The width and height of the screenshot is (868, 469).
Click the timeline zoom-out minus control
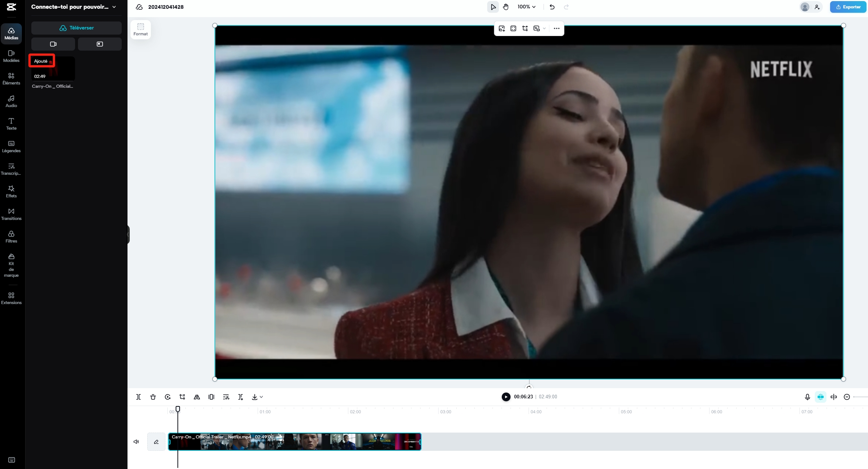847,397
